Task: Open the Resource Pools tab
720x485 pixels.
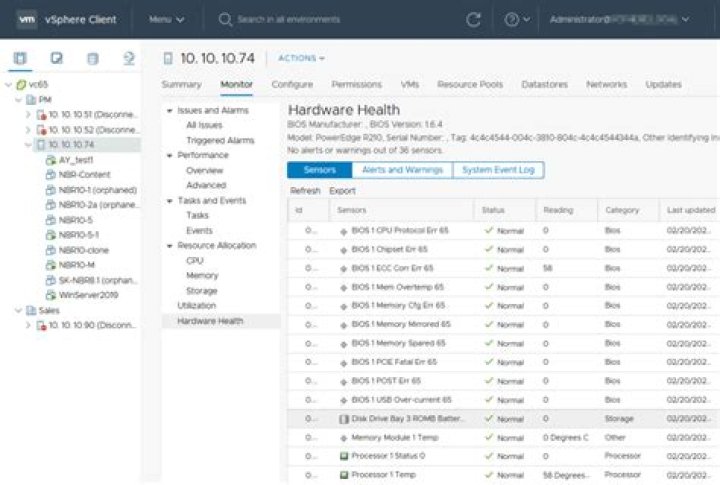Action: [x=470, y=85]
